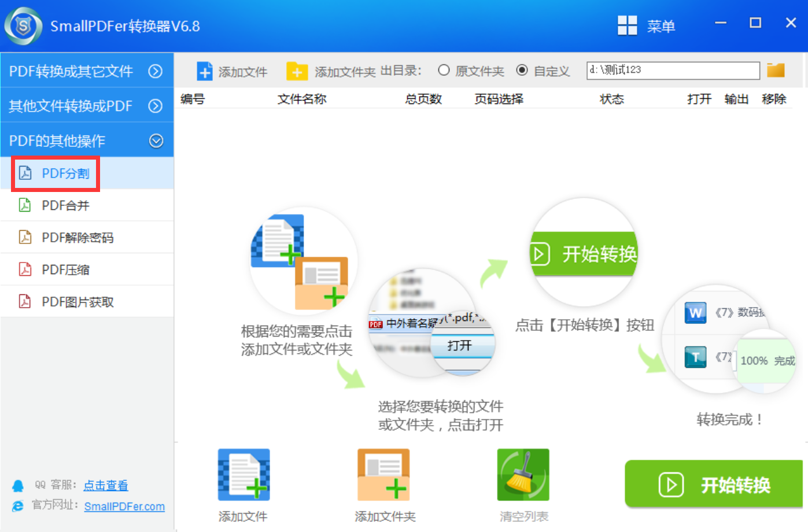Click the 菜单 text label
The width and height of the screenshot is (808, 532).
661,26
